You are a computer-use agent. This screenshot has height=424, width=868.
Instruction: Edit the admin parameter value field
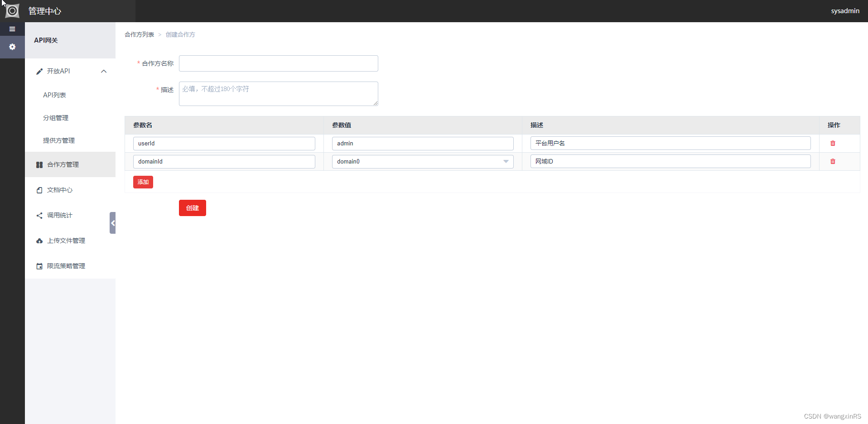click(x=423, y=144)
